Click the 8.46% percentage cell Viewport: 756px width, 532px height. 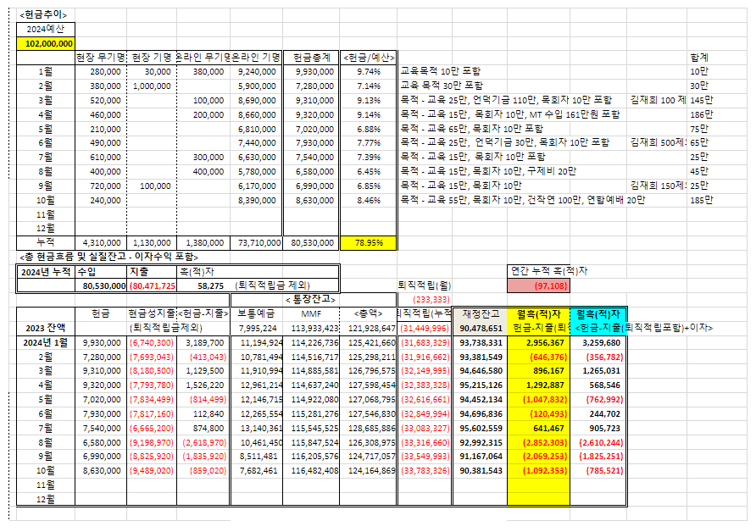[x=369, y=201]
